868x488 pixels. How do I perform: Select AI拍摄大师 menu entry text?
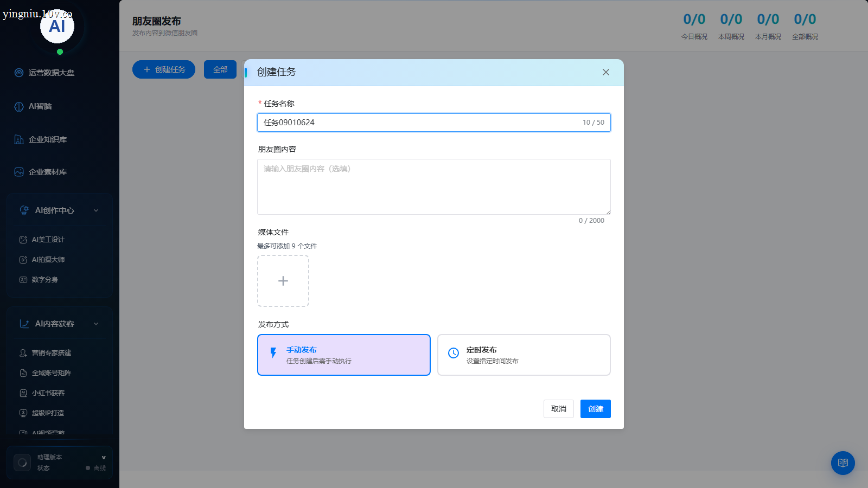click(x=48, y=260)
